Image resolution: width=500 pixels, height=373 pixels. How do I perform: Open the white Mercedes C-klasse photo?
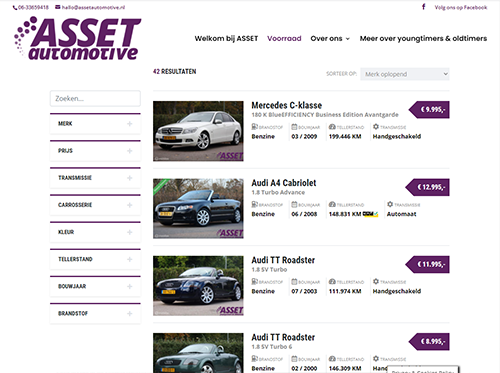[198, 131]
